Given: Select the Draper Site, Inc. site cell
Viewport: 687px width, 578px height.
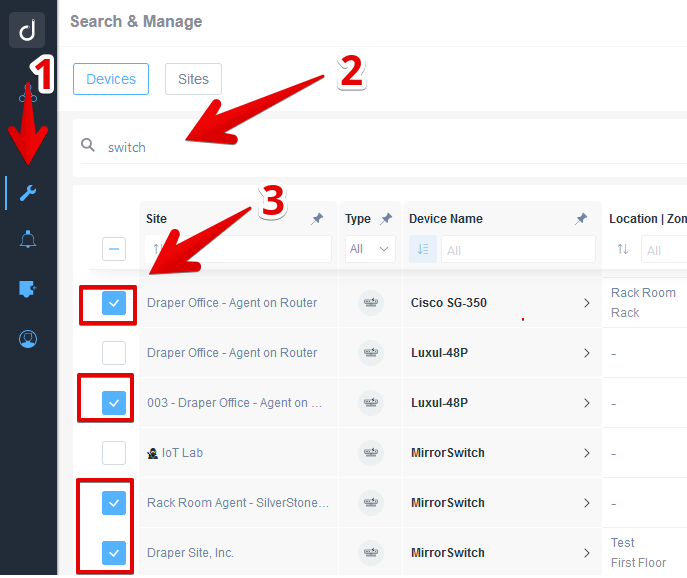Looking at the screenshot, I should (239, 553).
